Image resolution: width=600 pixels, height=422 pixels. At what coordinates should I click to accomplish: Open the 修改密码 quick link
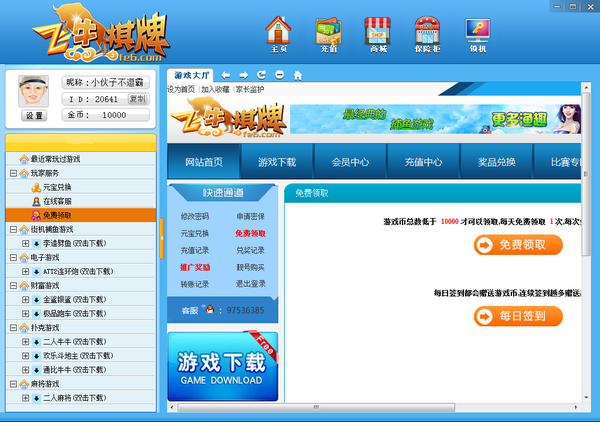coord(195,217)
